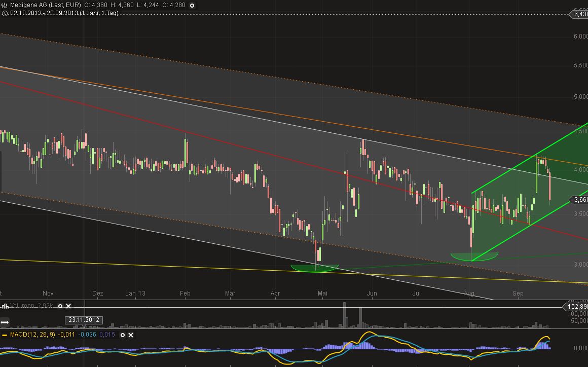Screen dimensions: 588x367
Task: Click the 23.11.2012 date tooltip
Action: pyautogui.click(x=84, y=320)
